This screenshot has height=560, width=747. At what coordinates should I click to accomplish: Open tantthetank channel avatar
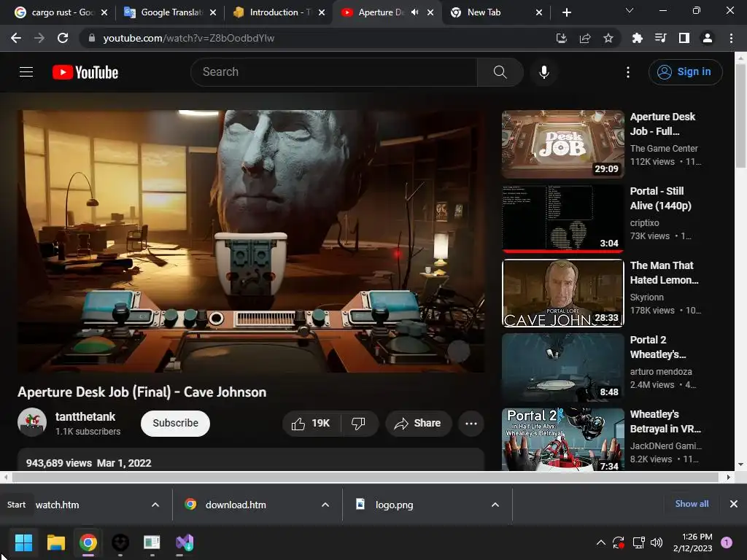pos(32,422)
